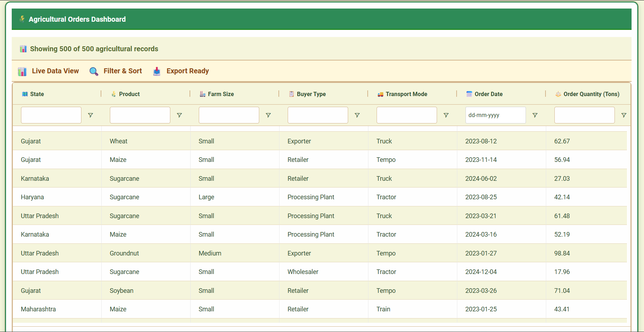Click the calendar icon in Order Date header
The width and height of the screenshot is (644, 332).
[x=469, y=94]
